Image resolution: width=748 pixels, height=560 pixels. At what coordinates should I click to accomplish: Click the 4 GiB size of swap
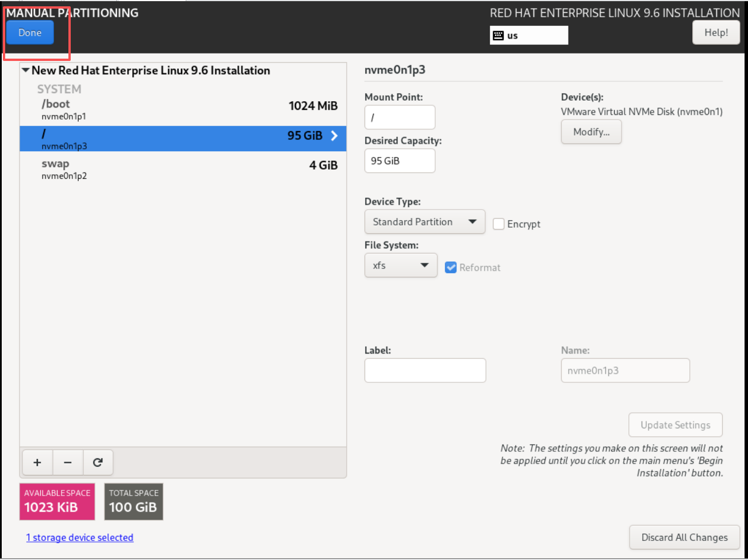[x=323, y=166]
